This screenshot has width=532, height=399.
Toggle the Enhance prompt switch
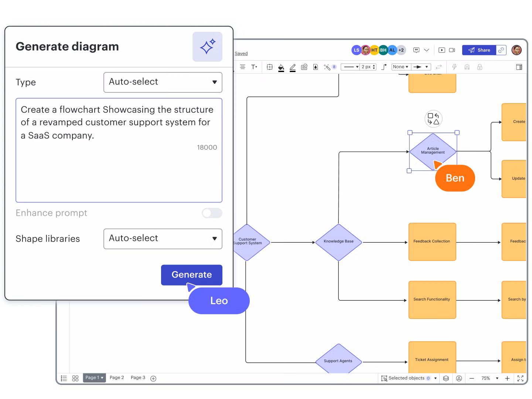[212, 213]
